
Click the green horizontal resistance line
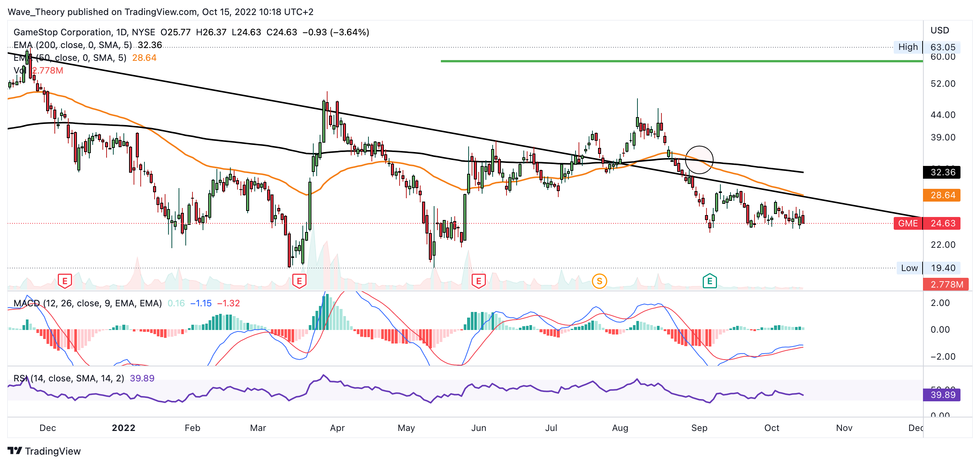pyautogui.click(x=681, y=61)
